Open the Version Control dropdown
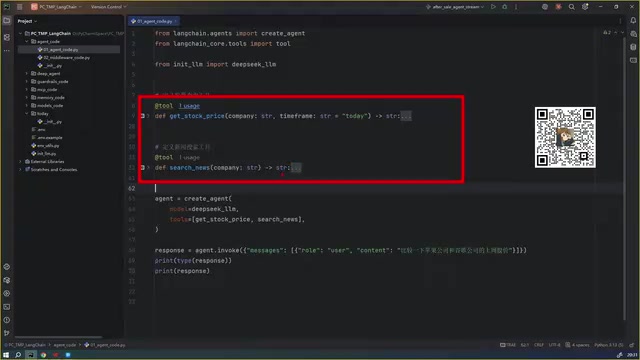 coord(108,7)
